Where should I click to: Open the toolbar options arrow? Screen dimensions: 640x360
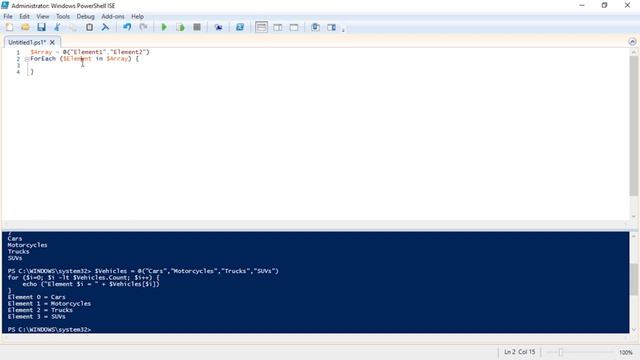pos(343,30)
